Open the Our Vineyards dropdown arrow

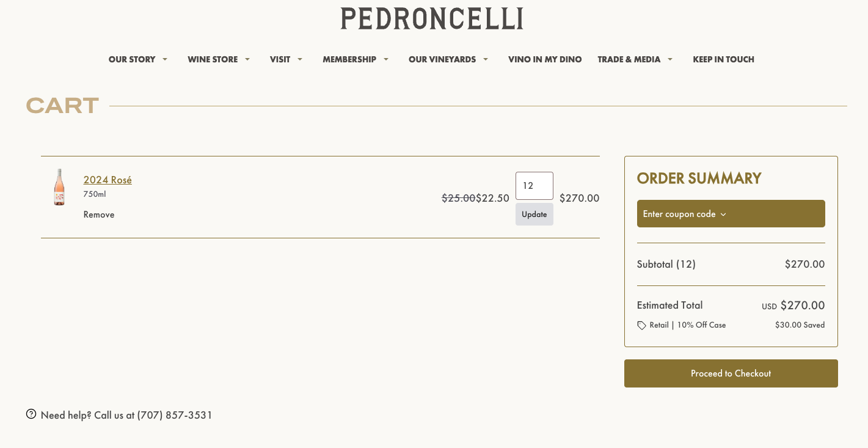pyautogui.click(x=486, y=59)
